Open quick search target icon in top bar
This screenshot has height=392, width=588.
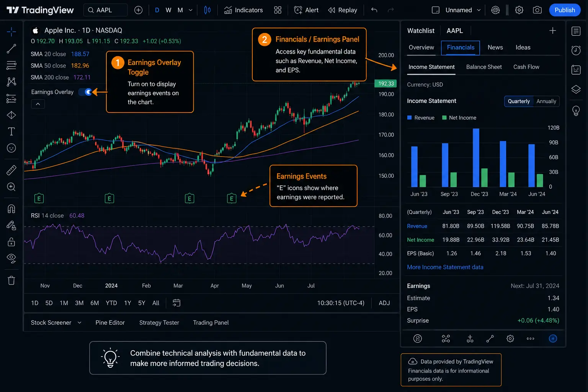point(495,10)
